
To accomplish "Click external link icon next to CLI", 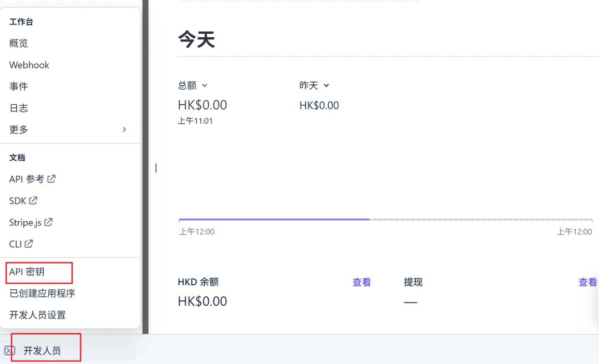I will click(29, 244).
